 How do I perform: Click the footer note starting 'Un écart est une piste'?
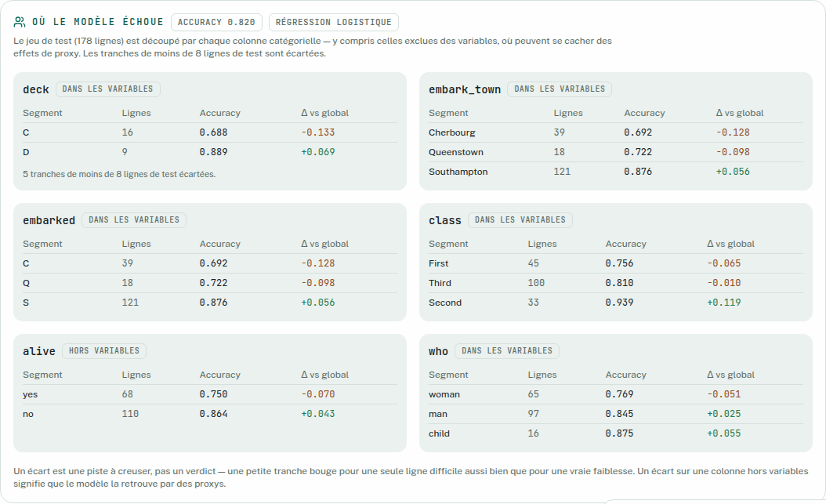pyautogui.click(x=411, y=477)
